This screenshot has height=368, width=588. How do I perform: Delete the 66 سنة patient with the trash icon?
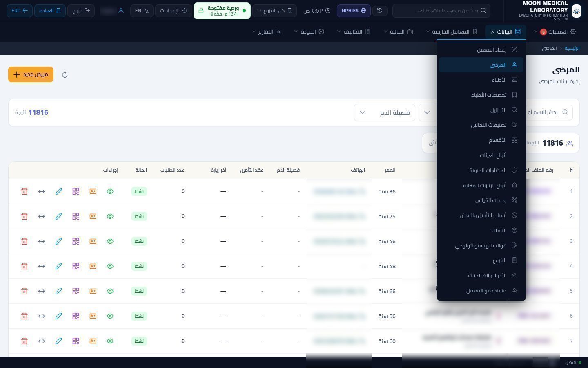coord(24,291)
